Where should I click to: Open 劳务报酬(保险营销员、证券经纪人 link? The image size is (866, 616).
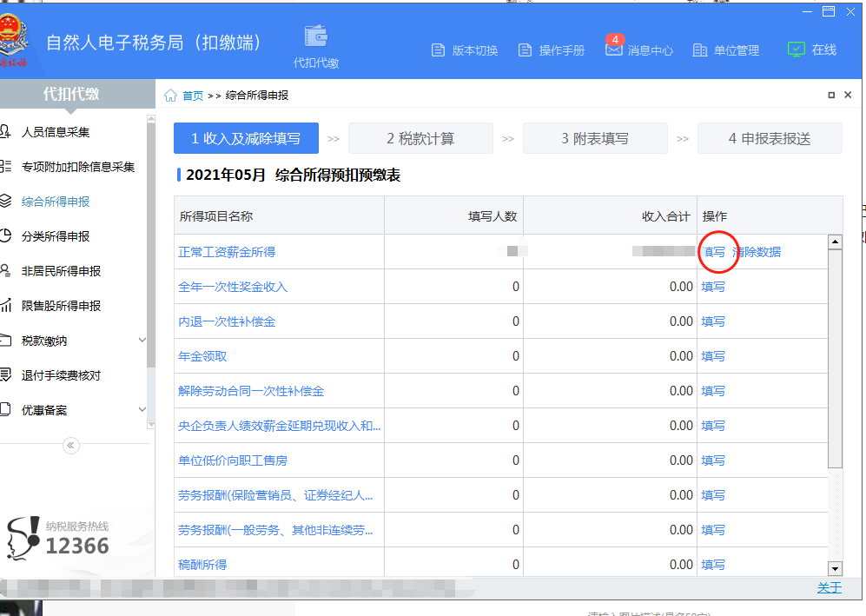click(275, 495)
